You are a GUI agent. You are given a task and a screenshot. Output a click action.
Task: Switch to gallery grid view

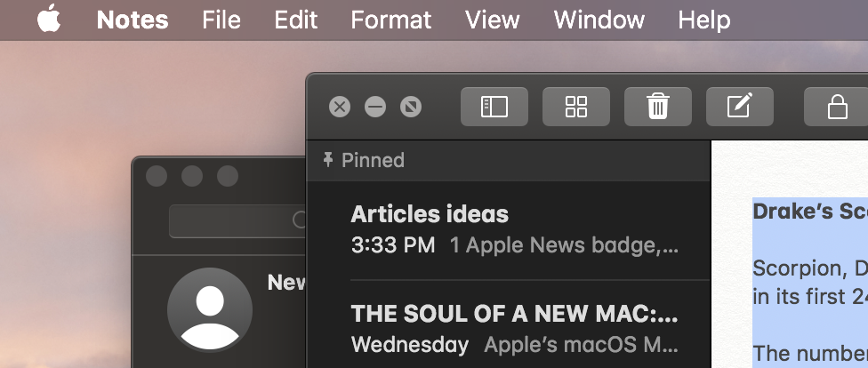click(576, 108)
